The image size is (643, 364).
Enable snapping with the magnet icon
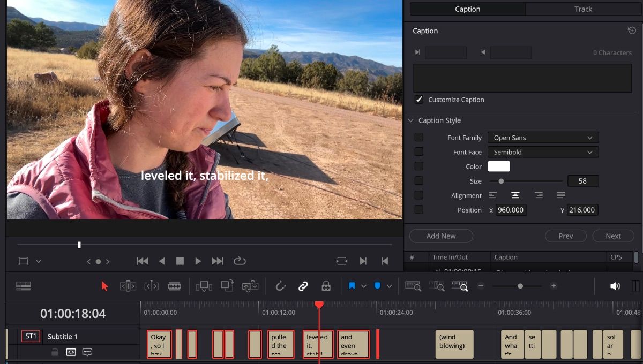(281, 285)
